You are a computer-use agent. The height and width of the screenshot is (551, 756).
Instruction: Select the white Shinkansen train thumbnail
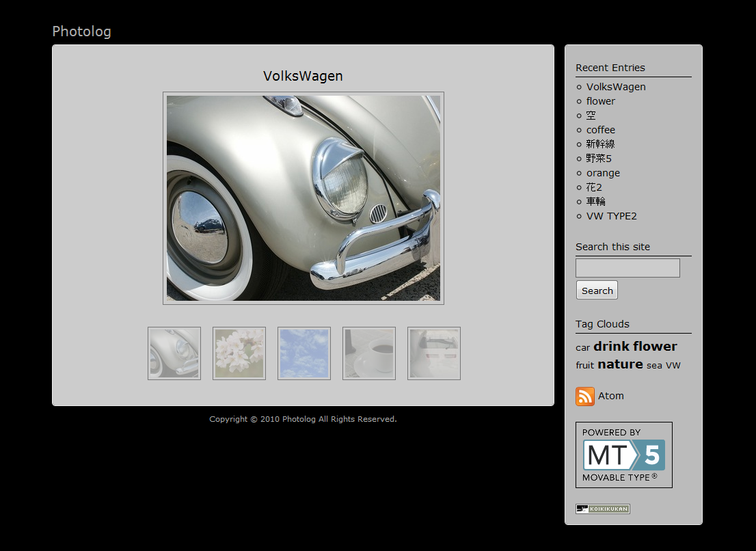434,353
